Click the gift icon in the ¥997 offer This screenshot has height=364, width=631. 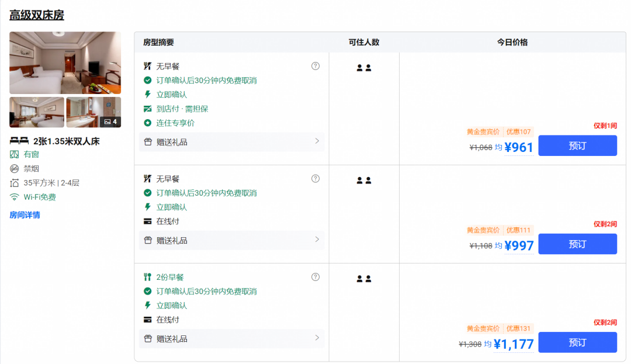(x=148, y=240)
